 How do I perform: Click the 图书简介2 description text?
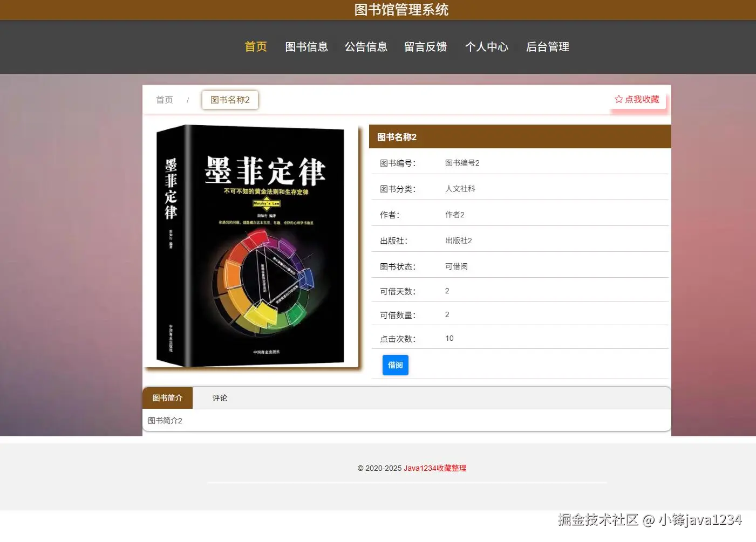point(165,421)
